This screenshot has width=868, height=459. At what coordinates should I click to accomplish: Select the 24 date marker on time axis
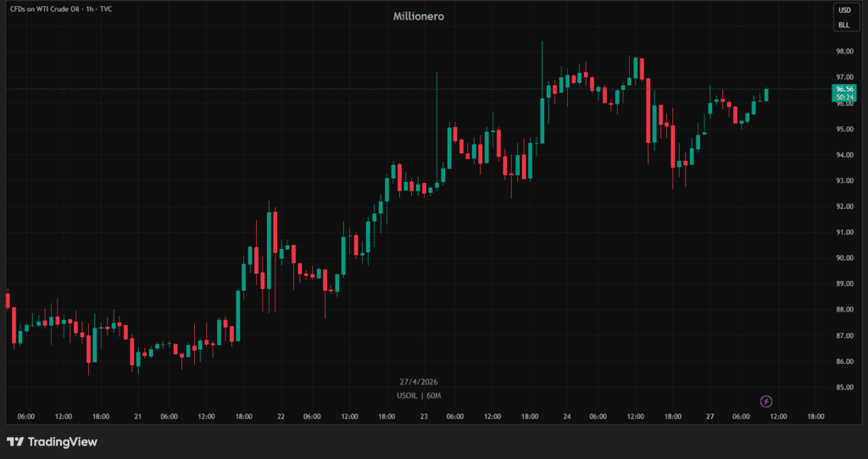coord(567,417)
